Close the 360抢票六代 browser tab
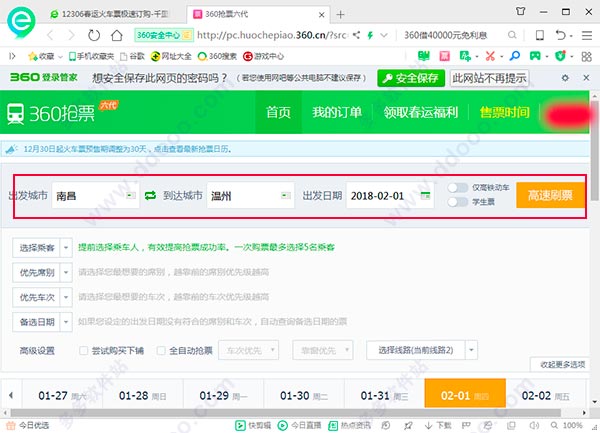 coord(322,15)
